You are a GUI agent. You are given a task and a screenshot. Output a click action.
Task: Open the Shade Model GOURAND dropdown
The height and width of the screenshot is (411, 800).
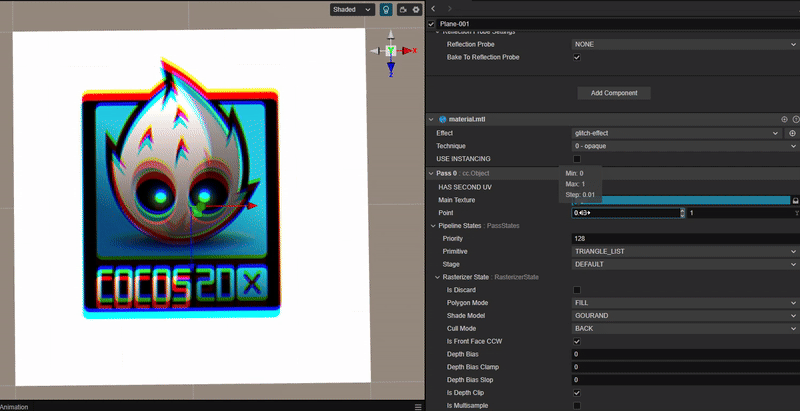(685, 316)
